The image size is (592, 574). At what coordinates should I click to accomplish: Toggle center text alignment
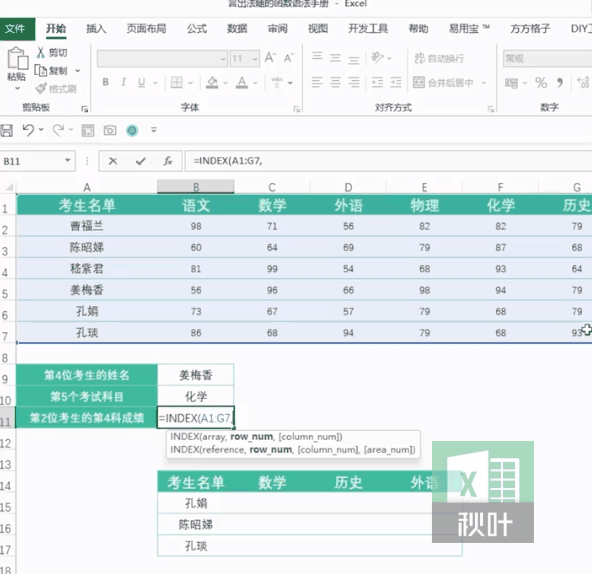[335, 82]
